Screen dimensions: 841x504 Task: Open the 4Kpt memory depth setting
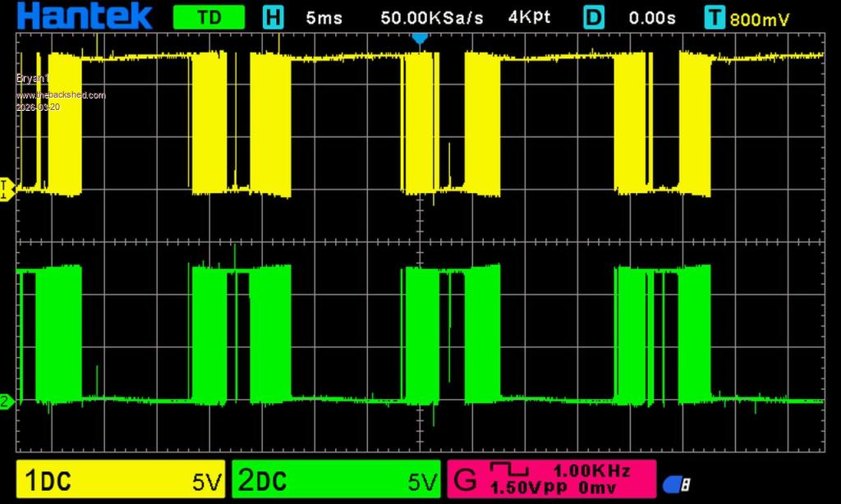pos(530,17)
